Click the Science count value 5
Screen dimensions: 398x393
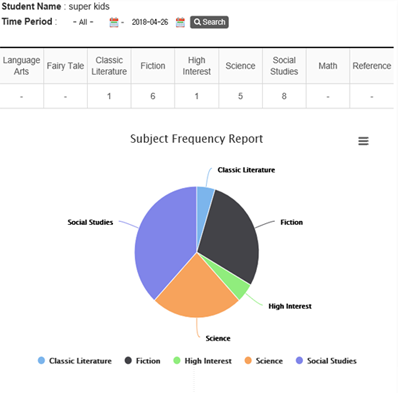point(240,96)
